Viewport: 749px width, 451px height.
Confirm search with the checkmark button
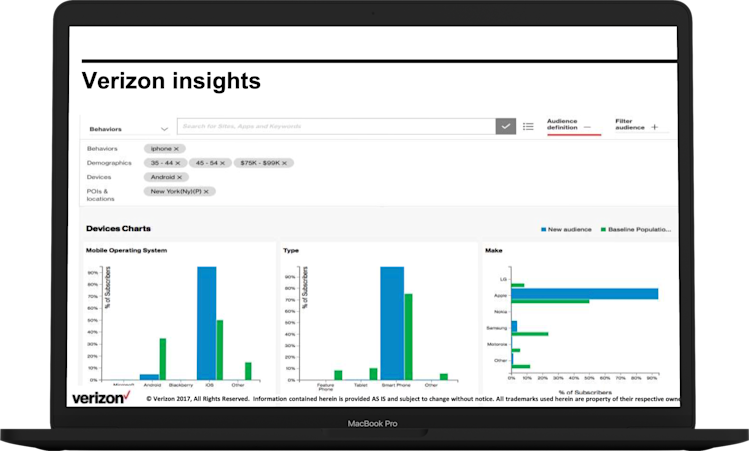point(506,126)
